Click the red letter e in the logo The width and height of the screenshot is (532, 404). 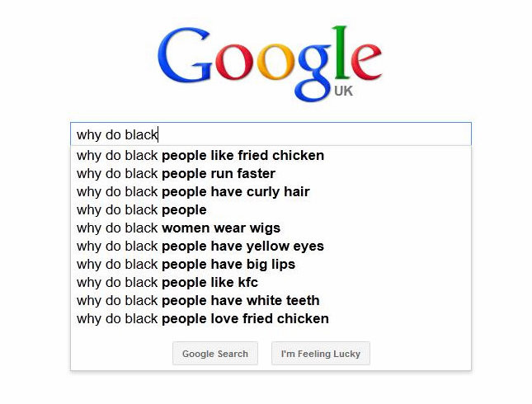pyautogui.click(x=366, y=62)
